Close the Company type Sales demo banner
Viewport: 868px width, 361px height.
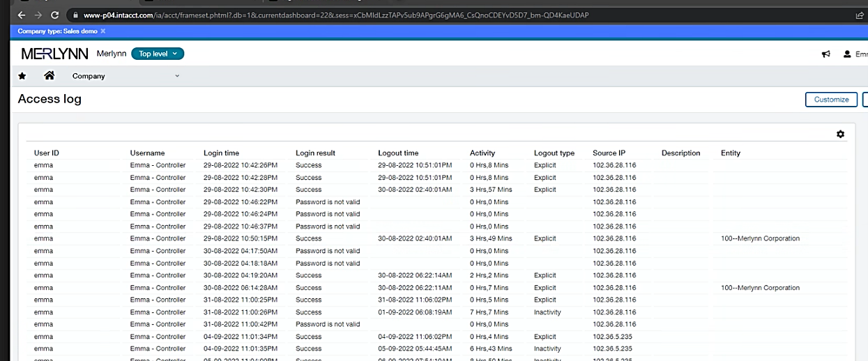103,31
